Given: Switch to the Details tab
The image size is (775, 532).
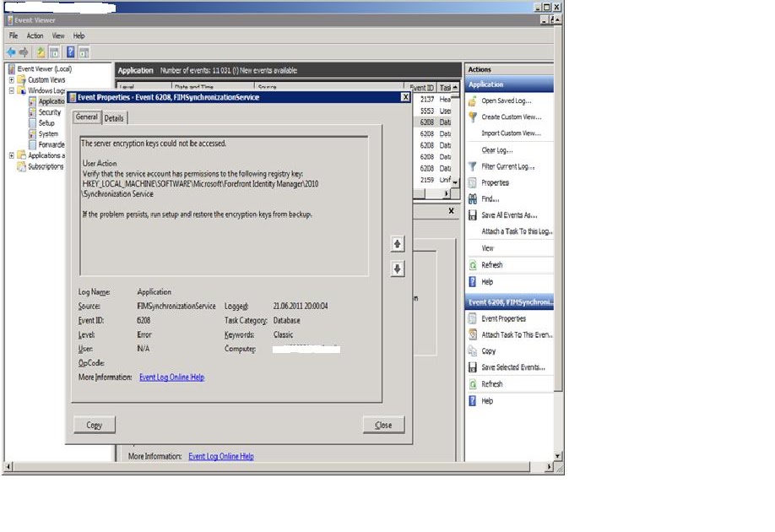Looking at the screenshot, I should click(115, 118).
